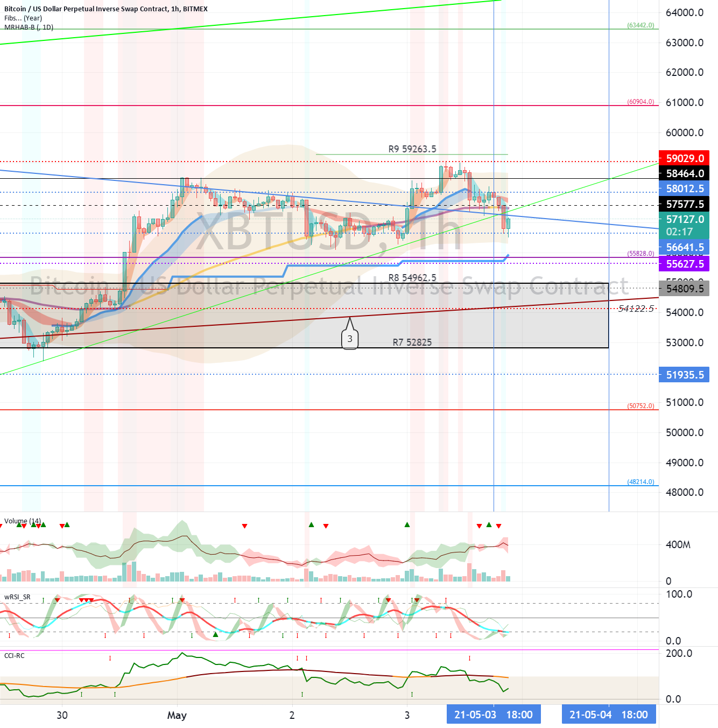Click the 200.0 tick on CCI-RC axis
Viewport: 718px width, 728px height.
pyautogui.click(x=679, y=653)
